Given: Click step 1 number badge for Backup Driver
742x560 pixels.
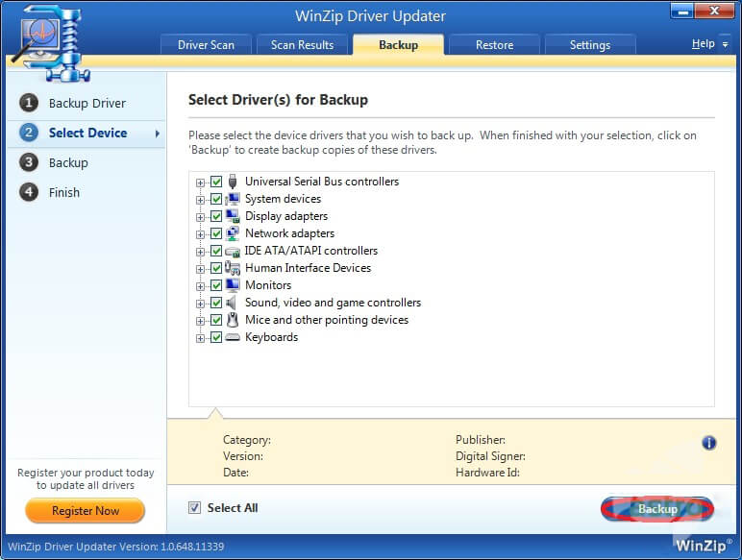Looking at the screenshot, I should coord(29,103).
